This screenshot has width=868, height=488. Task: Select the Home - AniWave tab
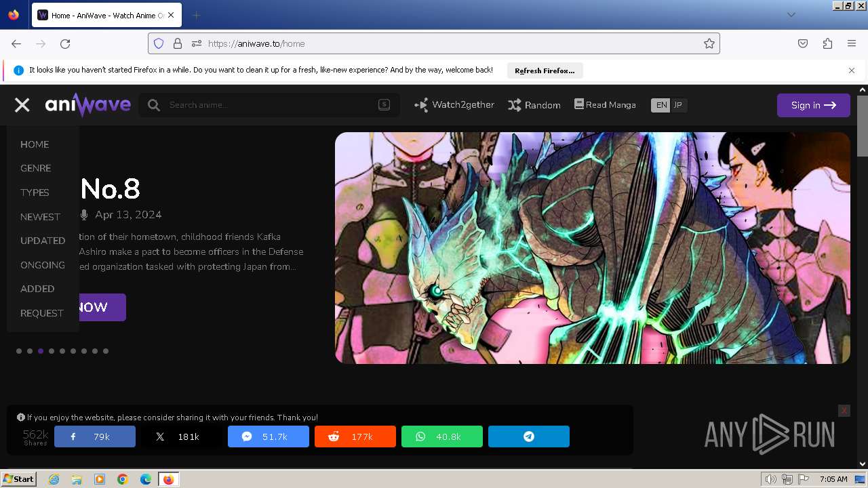[106, 15]
